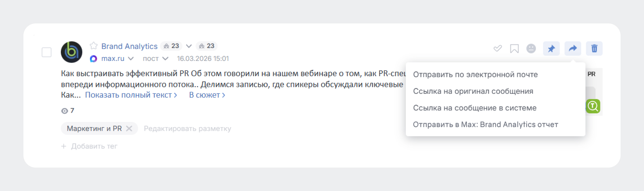Tick the message selection checkbox
The image size is (644, 191).
[46, 52]
